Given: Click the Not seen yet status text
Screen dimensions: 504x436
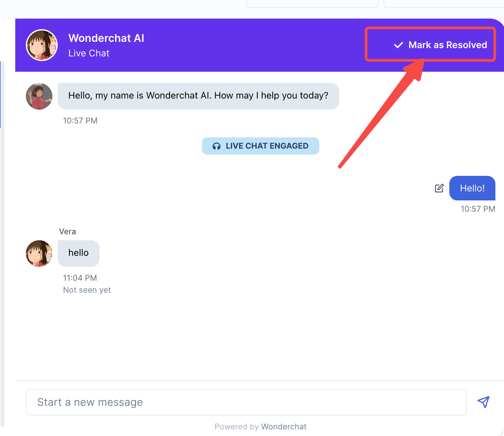Looking at the screenshot, I should 87,290.
